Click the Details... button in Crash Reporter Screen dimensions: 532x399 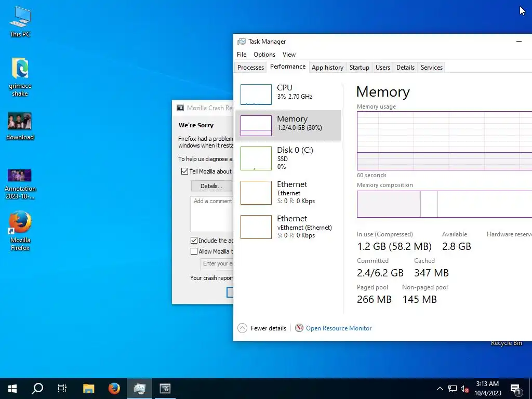tap(211, 186)
